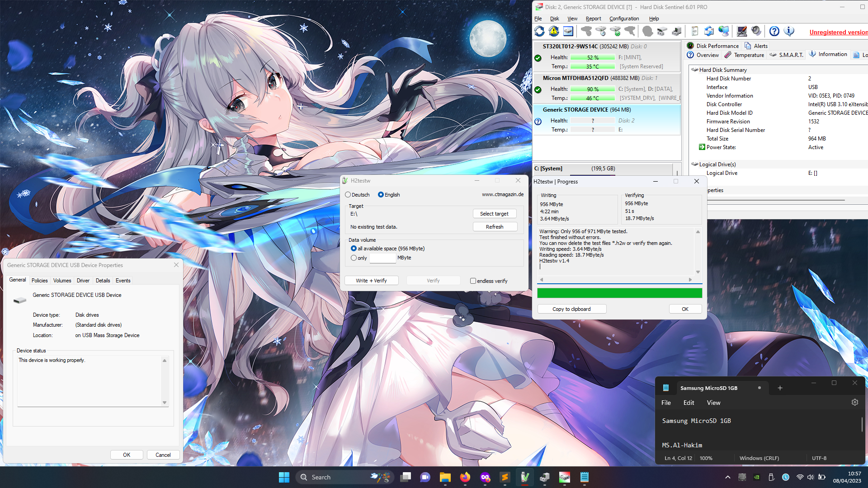868x488 pixels.
Task: Switch to the Disk Performance tab
Action: (712, 46)
